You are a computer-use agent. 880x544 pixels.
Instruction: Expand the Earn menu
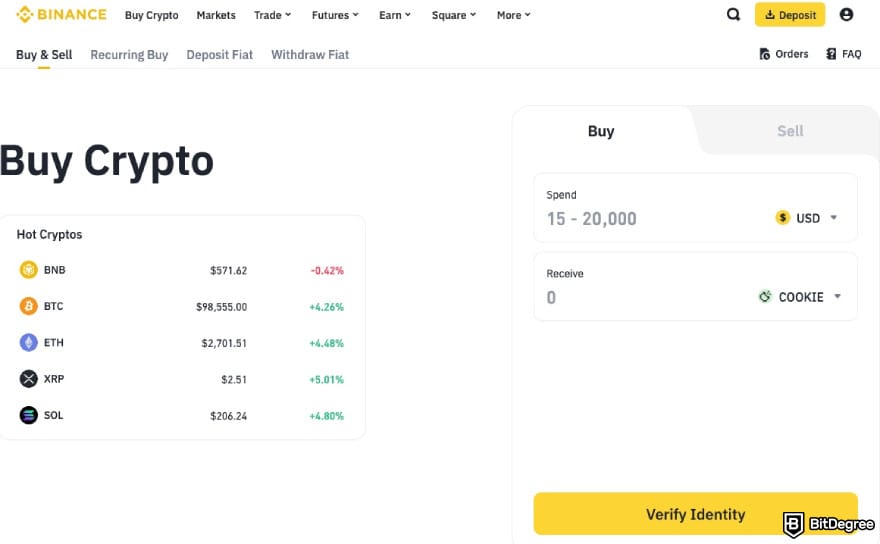point(395,15)
